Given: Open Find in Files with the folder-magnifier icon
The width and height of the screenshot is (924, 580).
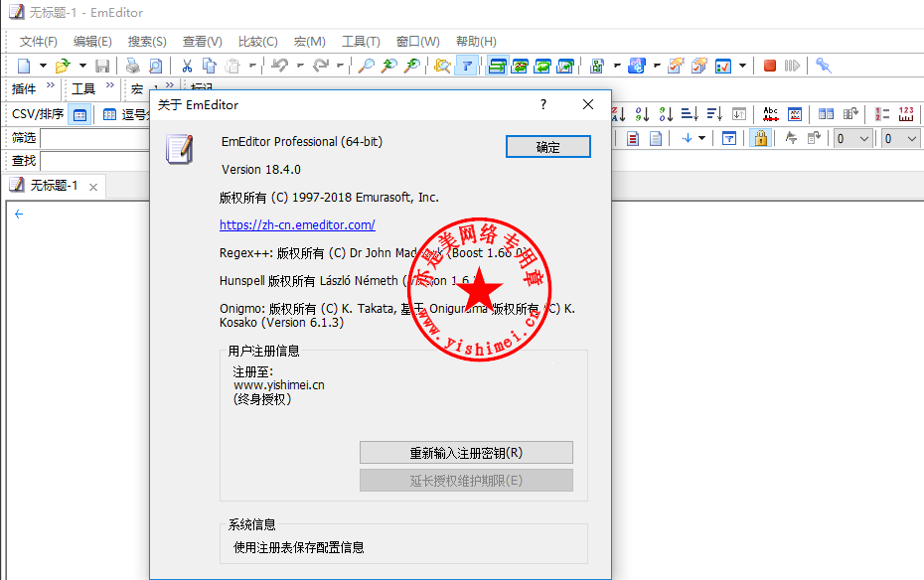Looking at the screenshot, I should click(442, 66).
